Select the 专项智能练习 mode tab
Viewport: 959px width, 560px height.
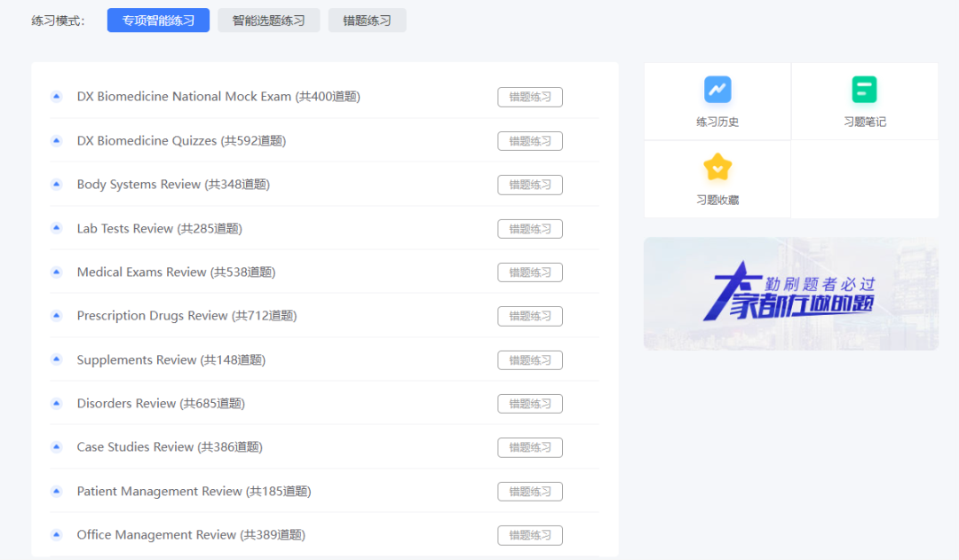[158, 20]
